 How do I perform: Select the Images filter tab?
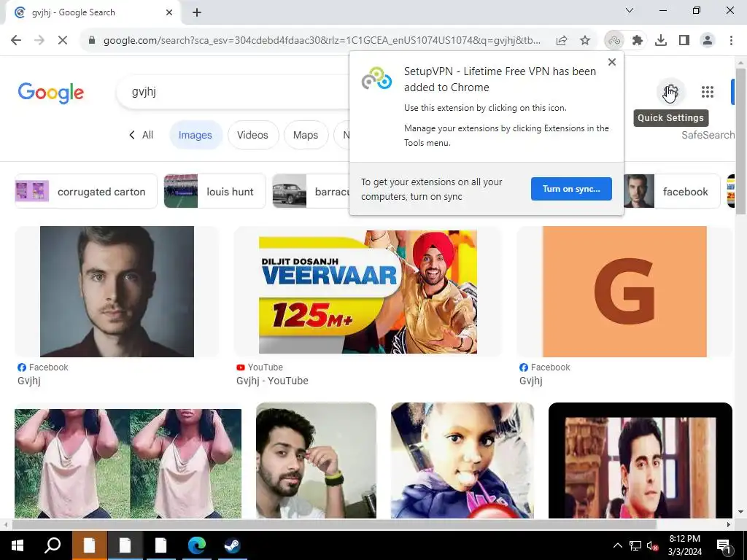click(x=196, y=135)
